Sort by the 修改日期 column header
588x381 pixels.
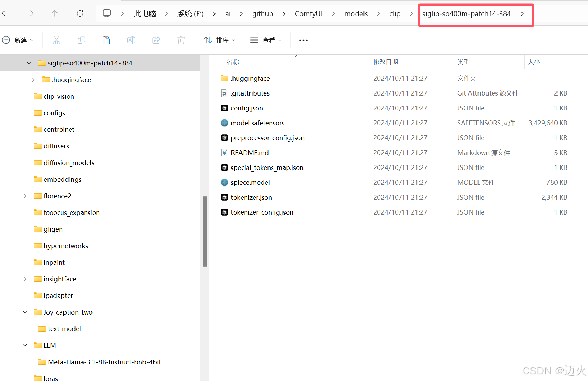pos(386,62)
